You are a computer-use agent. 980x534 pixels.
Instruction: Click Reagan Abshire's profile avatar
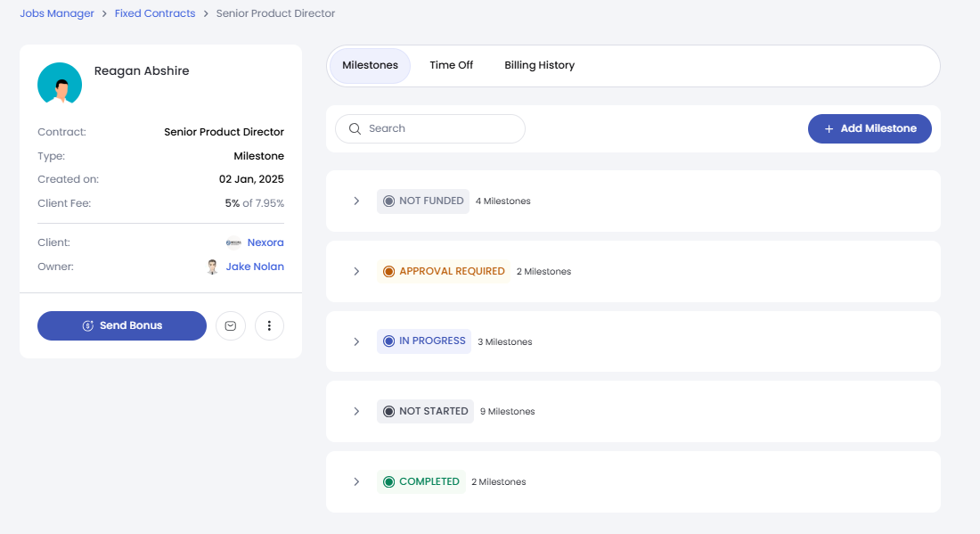60,85
